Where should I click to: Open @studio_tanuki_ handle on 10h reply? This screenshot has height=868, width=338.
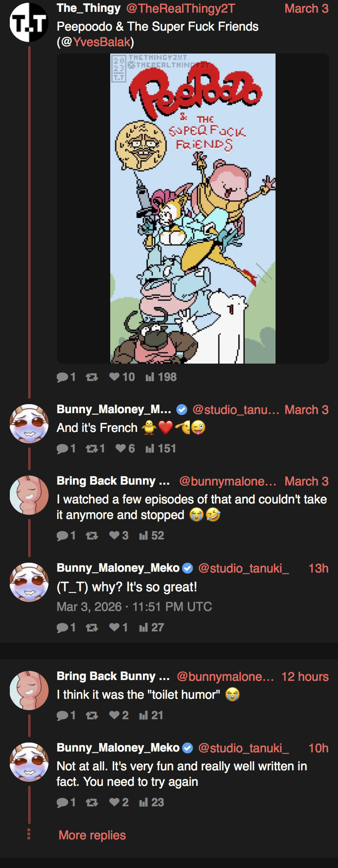243,748
